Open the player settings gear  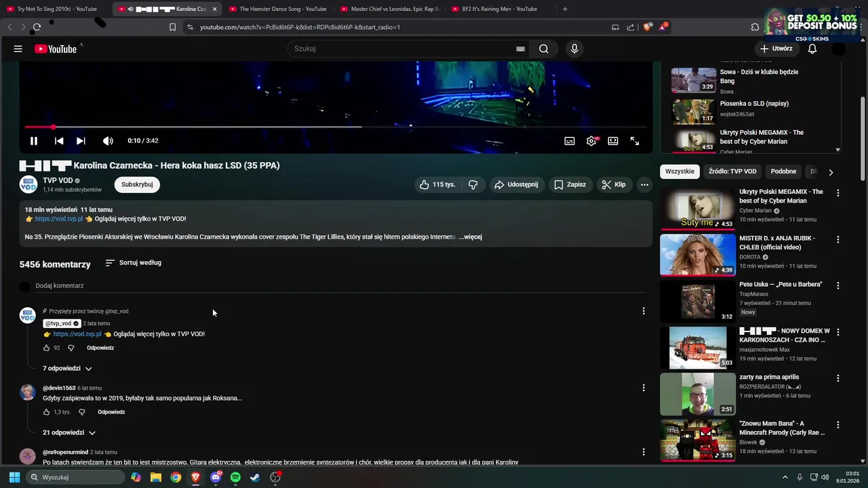(591, 141)
